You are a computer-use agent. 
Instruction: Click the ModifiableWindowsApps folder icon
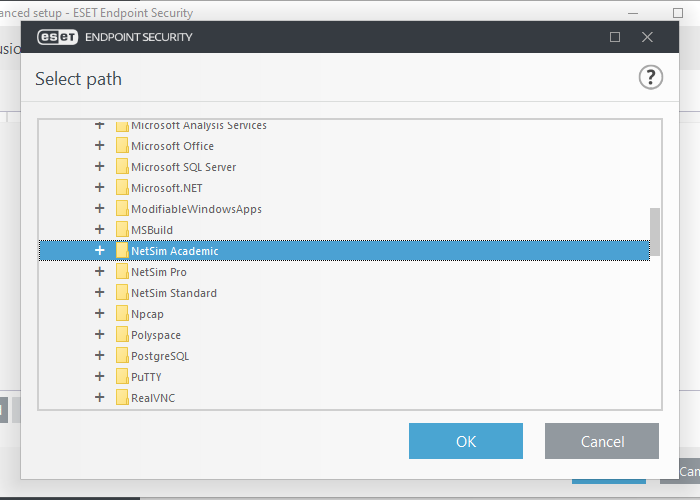pos(122,208)
